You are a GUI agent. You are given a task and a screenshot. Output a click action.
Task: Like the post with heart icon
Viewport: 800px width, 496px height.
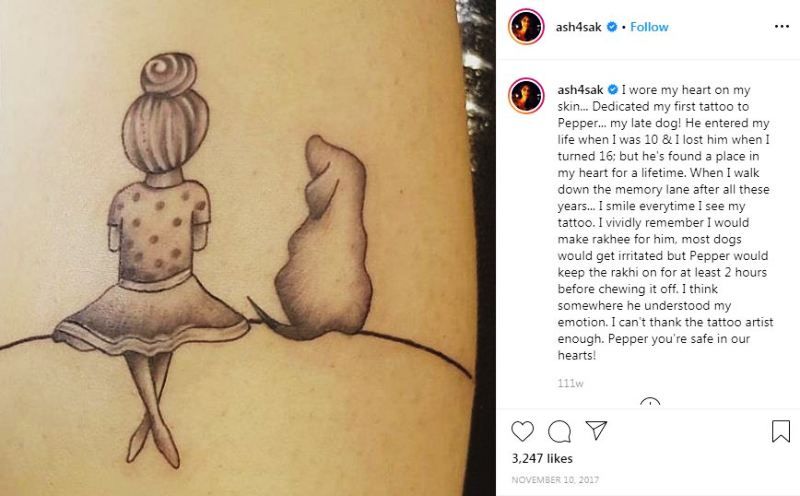[522, 431]
